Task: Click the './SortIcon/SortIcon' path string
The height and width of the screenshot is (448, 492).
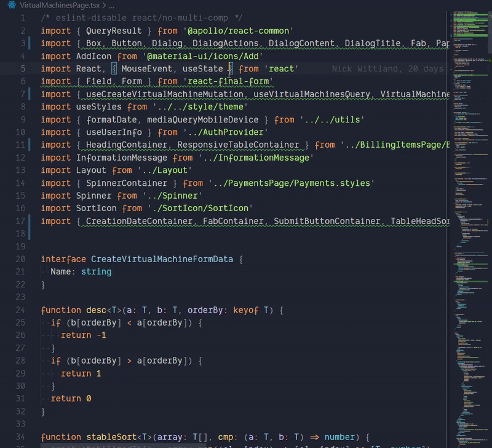Action: coord(200,208)
